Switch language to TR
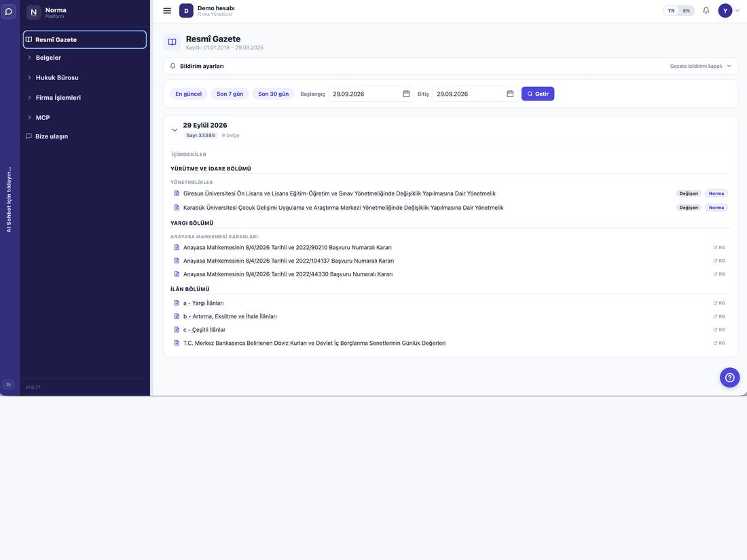Image resolution: width=747 pixels, height=560 pixels. click(671, 10)
